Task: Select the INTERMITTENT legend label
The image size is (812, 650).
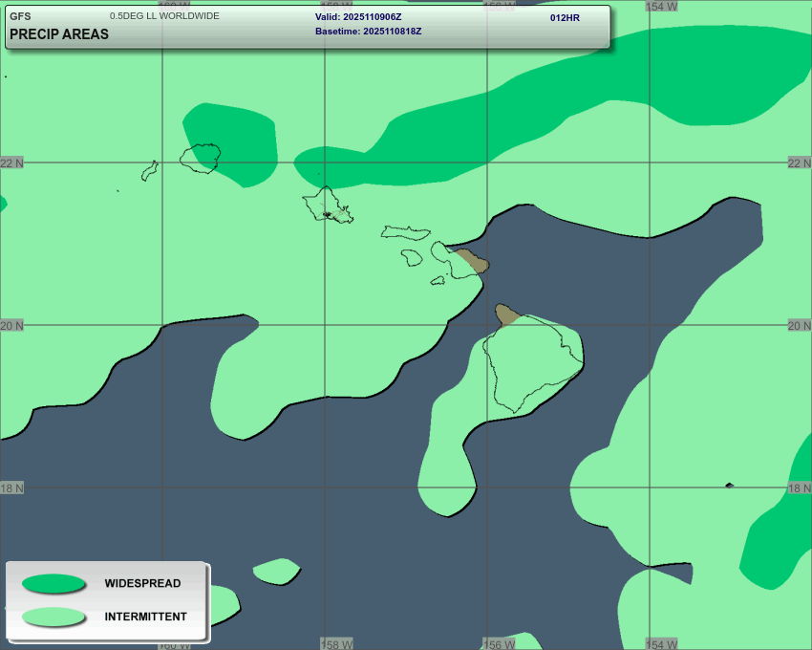Action: point(145,617)
